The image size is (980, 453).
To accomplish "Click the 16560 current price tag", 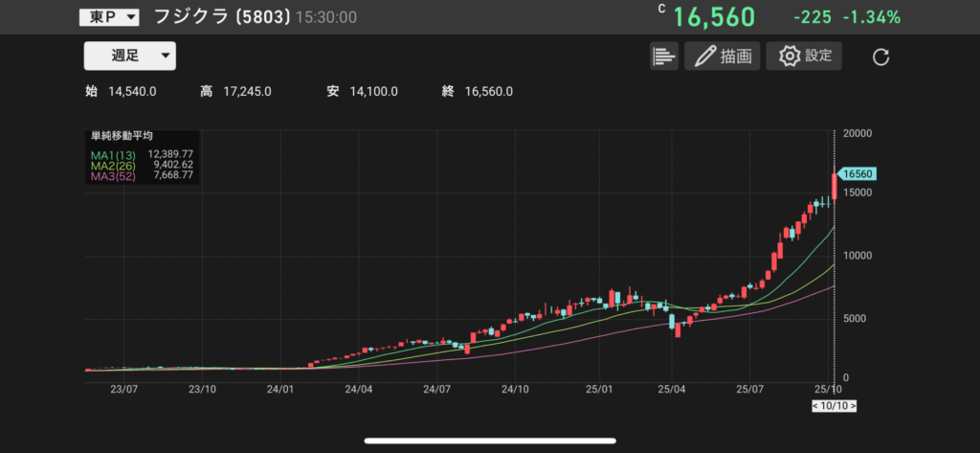I will pyautogui.click(x=856, y=174).
